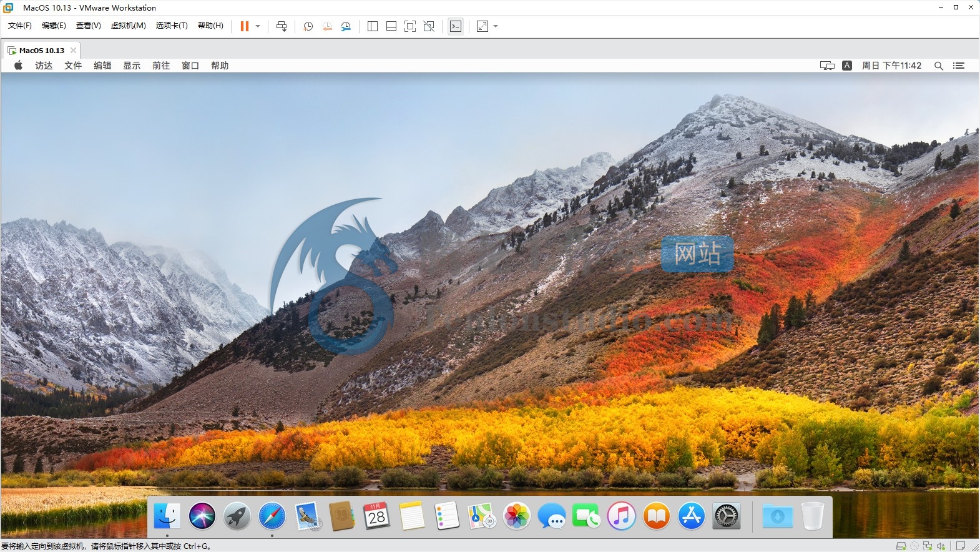Open Messages app in the Dock
This screenshot has width=980, height=552.
coord(552,516)
